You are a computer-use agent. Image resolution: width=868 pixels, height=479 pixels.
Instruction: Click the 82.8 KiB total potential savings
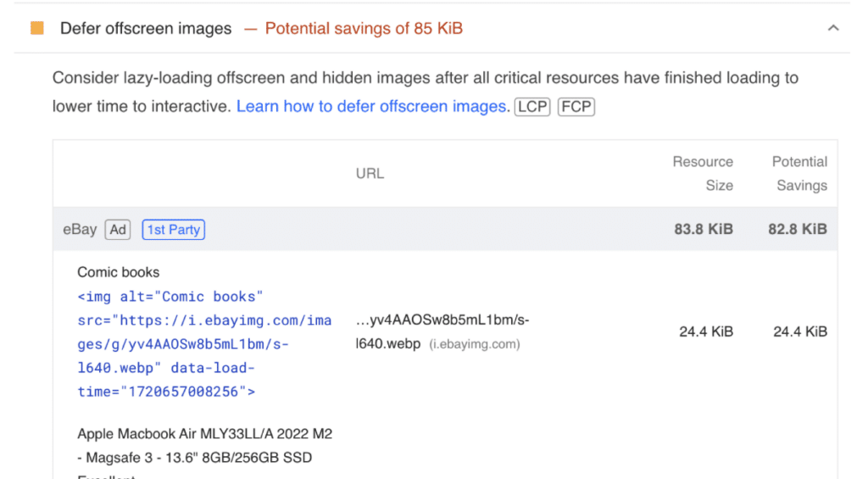pos(798,229)
